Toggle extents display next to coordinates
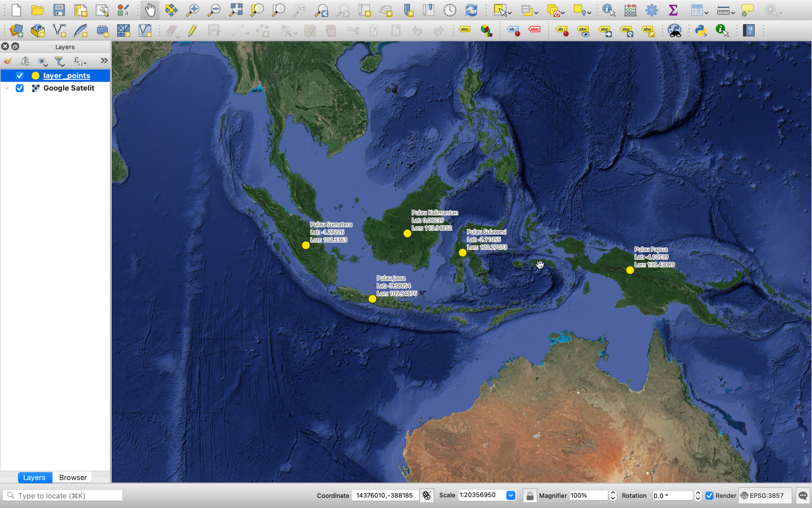 (x=426, y=495)
